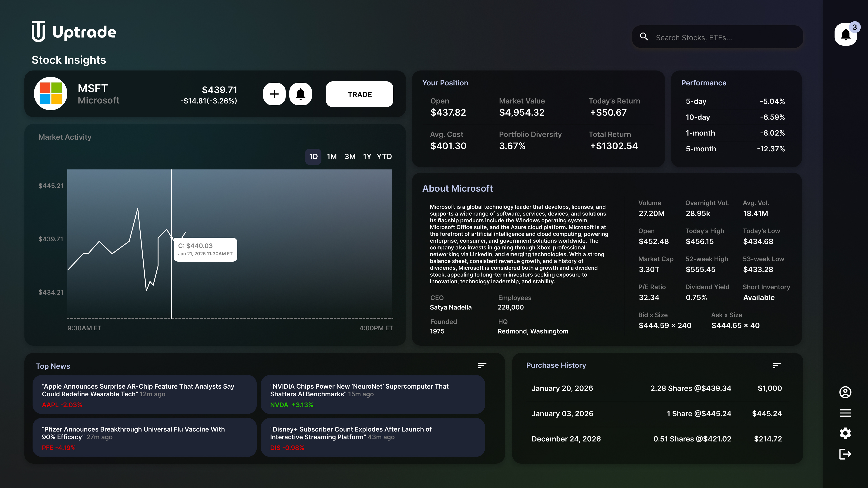Add MSFT to watchlist with plus button
Image resolution: width=868 pixels, height=488 pixels.
(274, 94)
